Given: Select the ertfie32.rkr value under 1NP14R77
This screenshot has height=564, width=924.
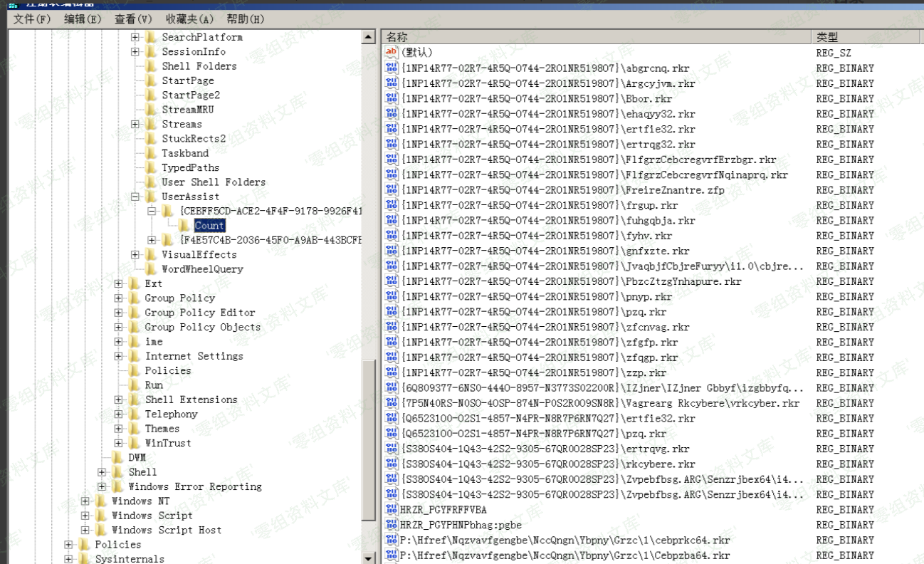Looking at the screenshot, I should coord(548,130).
